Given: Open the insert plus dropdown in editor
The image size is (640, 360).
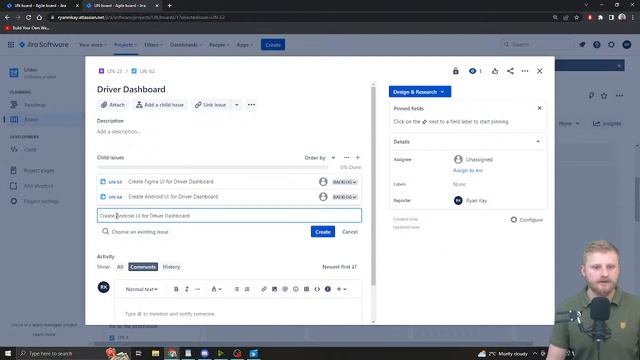Looking at the screenshot, I should (341, 289).
